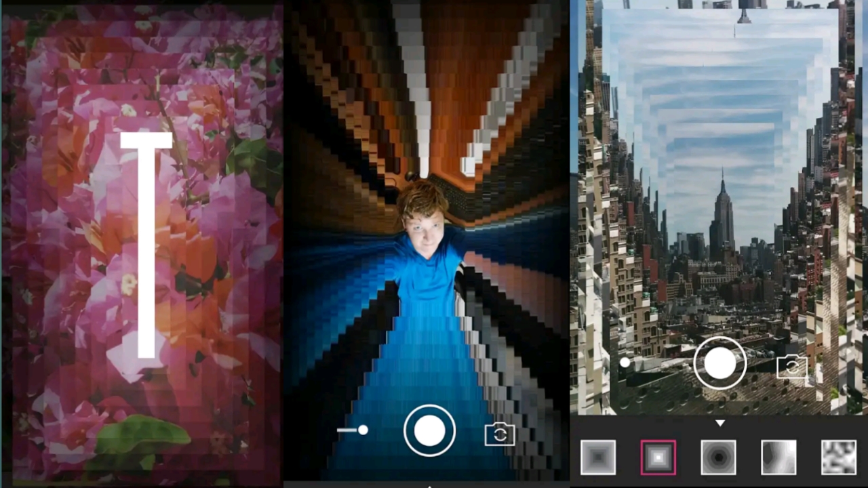Select the diagonal gradient effect thumbnail
This screenshot has width=868, height=488.
tap(778, 456)
